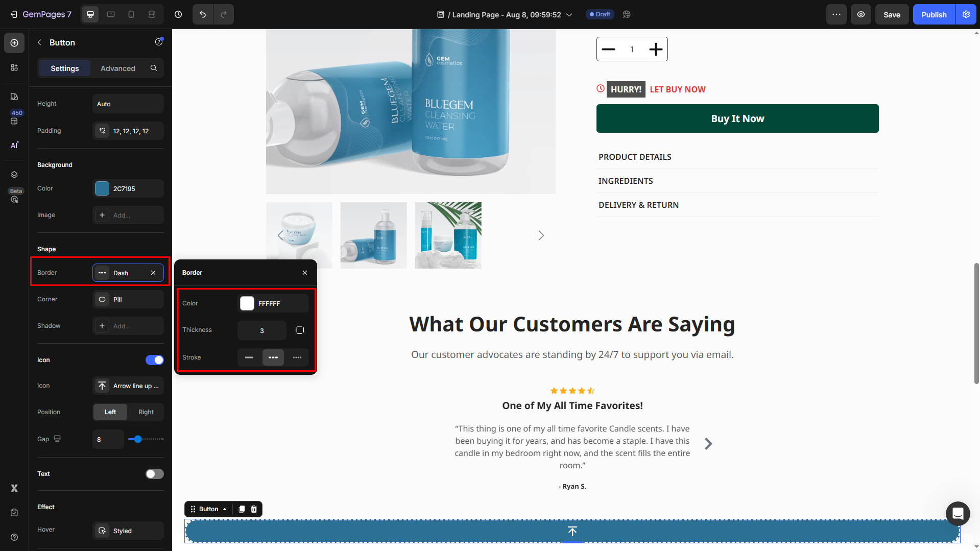Open the live chat bubble

point(958,513)
